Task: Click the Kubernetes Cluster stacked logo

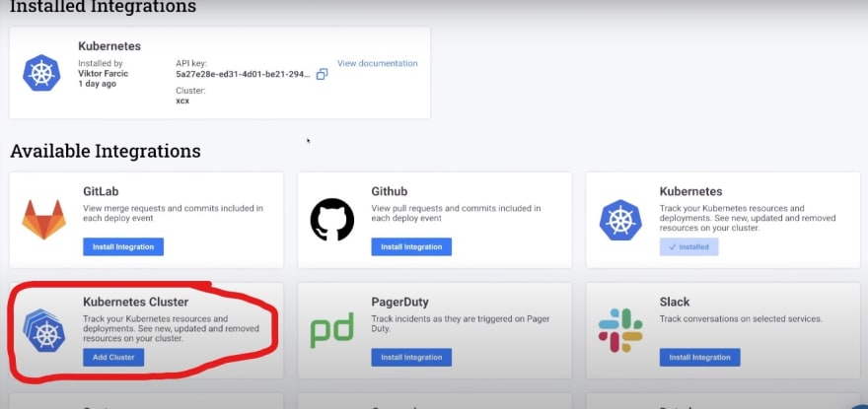Action: (x=43, y=330)
